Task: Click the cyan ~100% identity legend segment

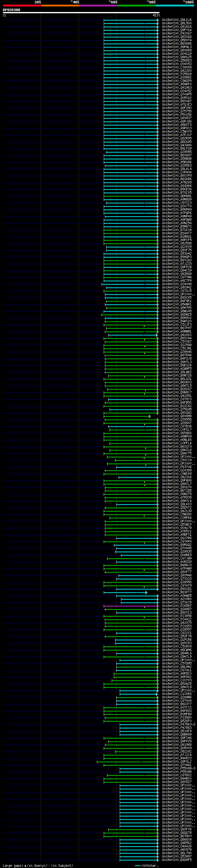Action: coord(175,6)
